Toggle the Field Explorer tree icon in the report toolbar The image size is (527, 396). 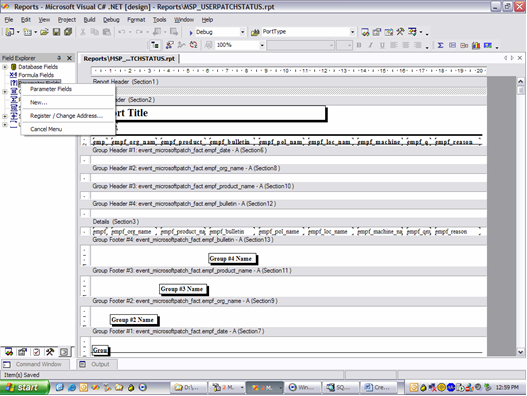point(155,45)
